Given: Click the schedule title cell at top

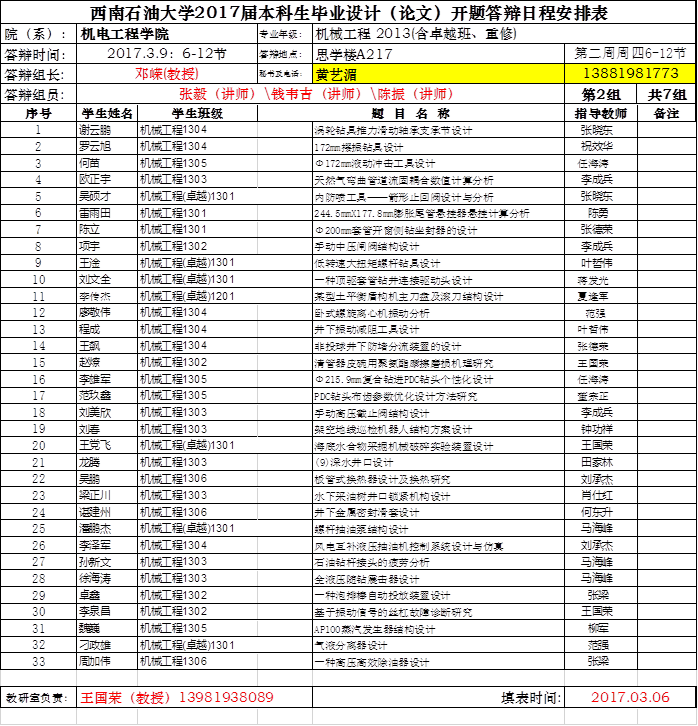Looking at the screenshot, I should pos(348,13).
